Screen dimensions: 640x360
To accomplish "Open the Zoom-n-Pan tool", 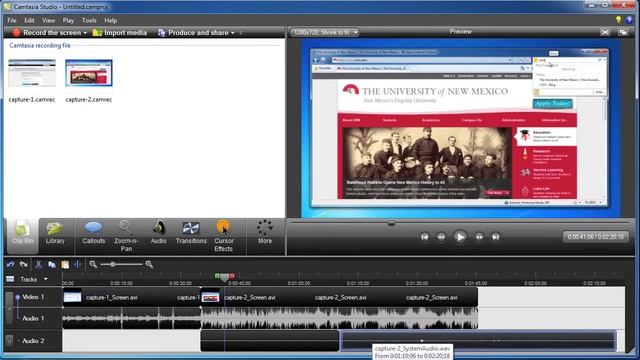I will [x=126, y=236].
